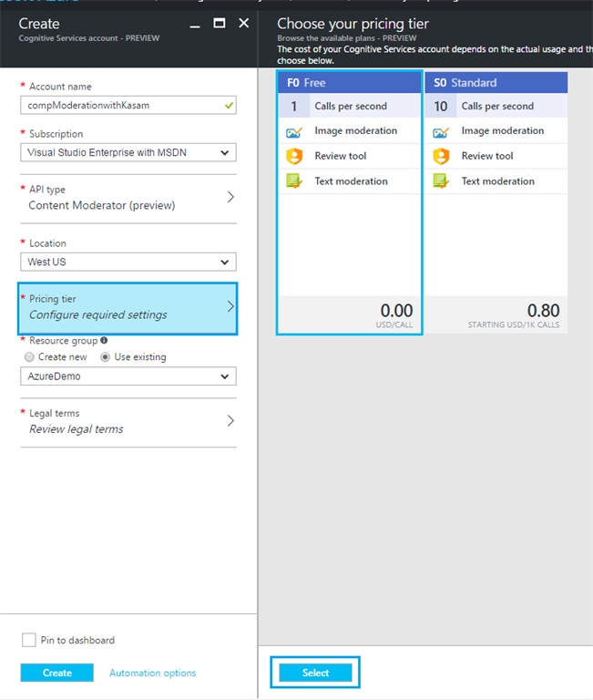Click 'Review tool' text in Free tier
This screenshot has width=593, height=700.
click(341, 156)
